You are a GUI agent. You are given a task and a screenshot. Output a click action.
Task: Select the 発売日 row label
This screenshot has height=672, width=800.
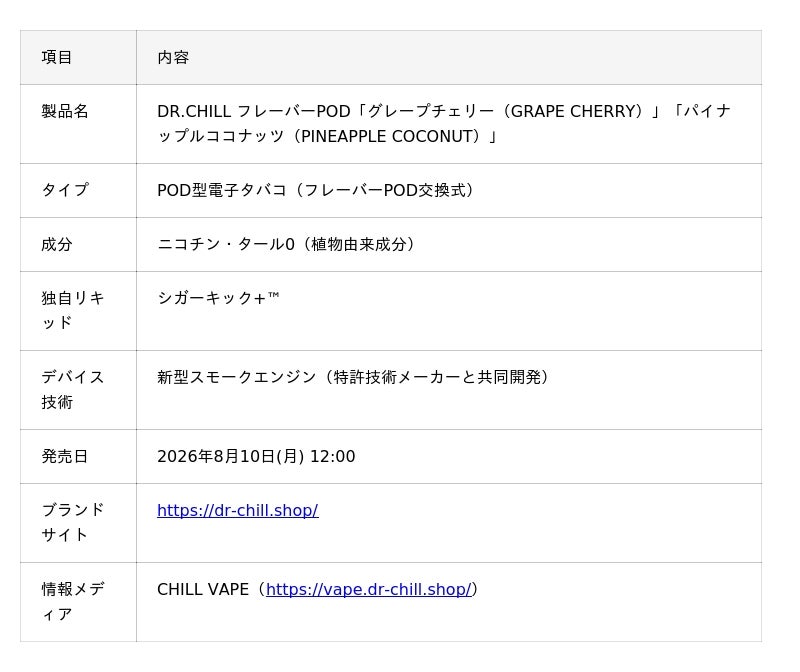point(65,456)
